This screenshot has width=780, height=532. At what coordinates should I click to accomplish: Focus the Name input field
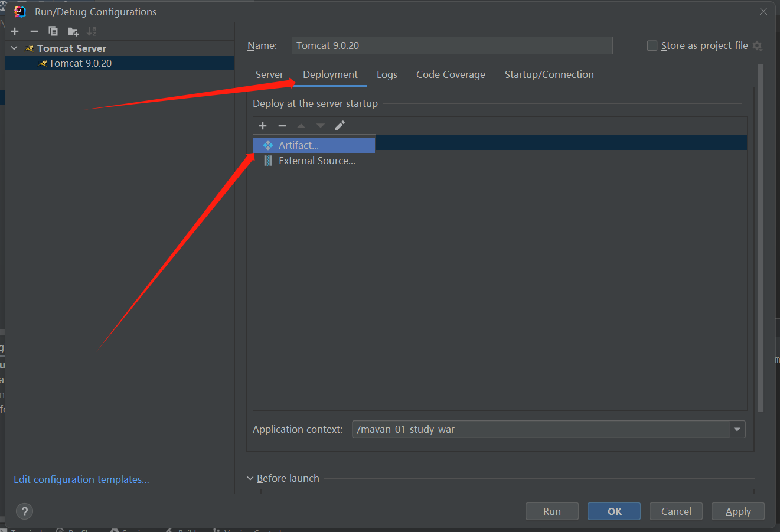tap(452, 45)
